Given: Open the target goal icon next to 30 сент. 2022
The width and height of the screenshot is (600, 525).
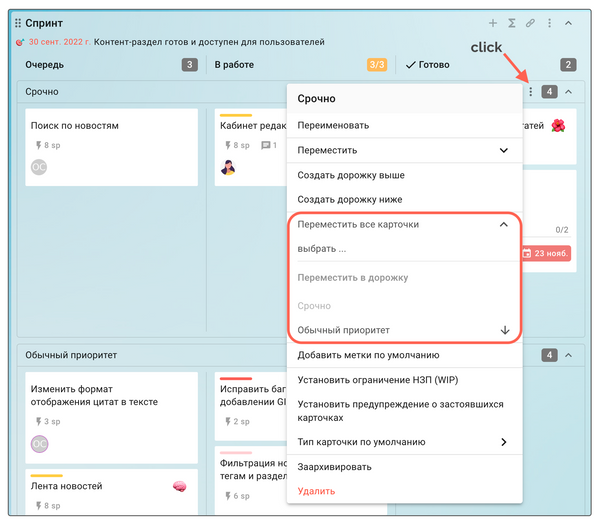Looking at the screenshot, I should pos(20,42).
